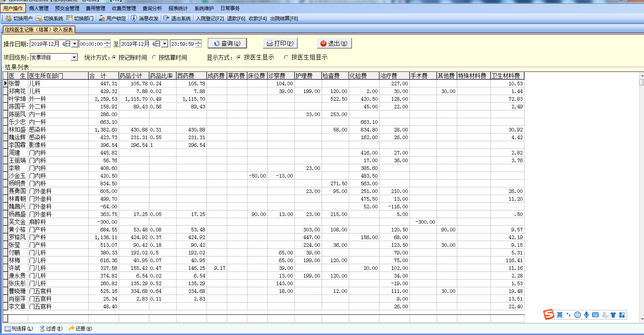644x335 pixels.
Task: Open the 收费员管理 menu
Action: (x=124, y=8)
